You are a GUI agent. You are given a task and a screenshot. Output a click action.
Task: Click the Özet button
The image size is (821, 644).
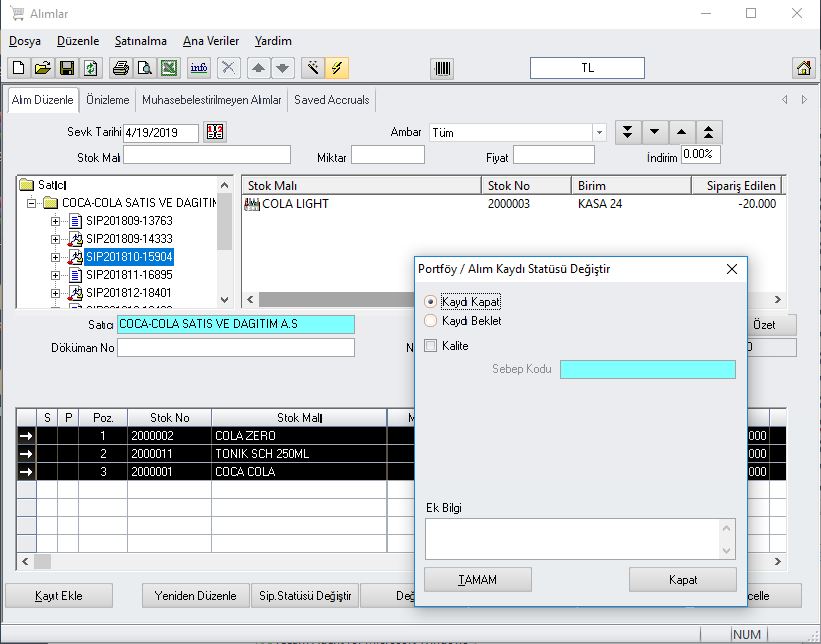click(x=771, y=325)
